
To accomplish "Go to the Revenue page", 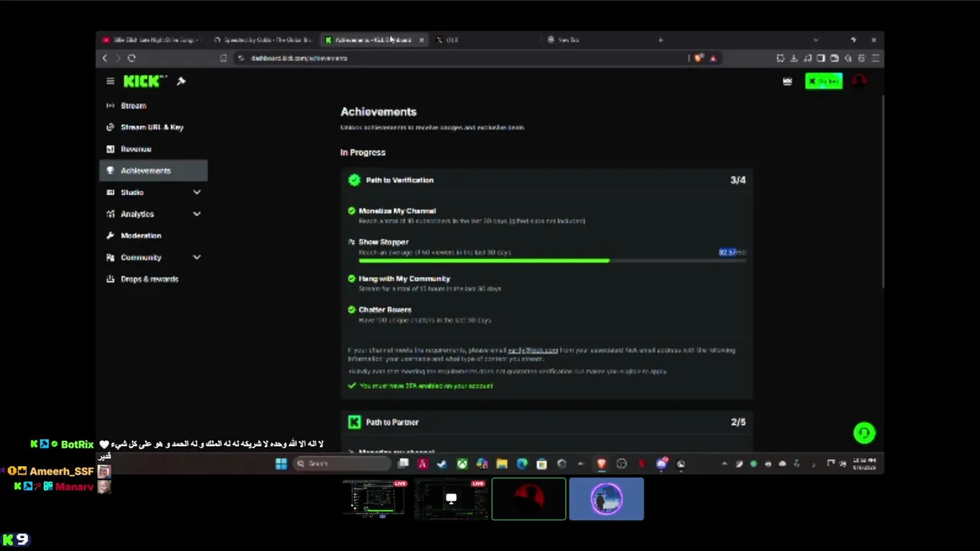I will click(x=153, y=149).
